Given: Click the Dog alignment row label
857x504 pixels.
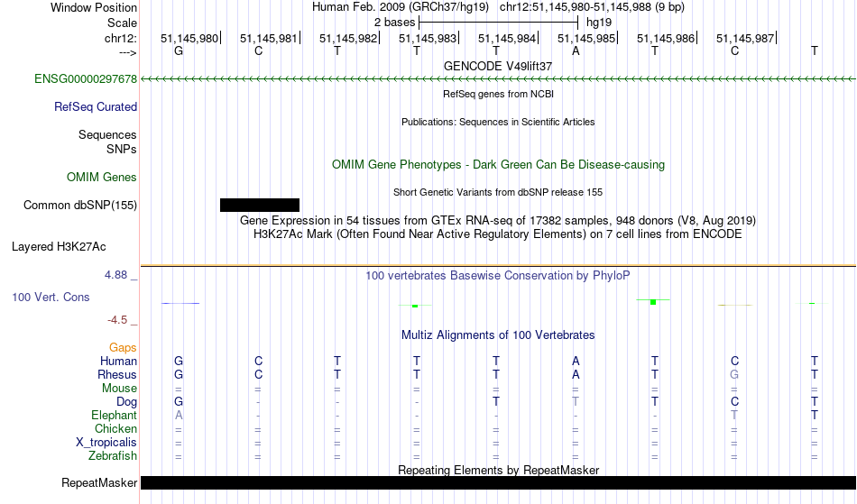Looking at the screenshot, I should (x=127, y=402).
